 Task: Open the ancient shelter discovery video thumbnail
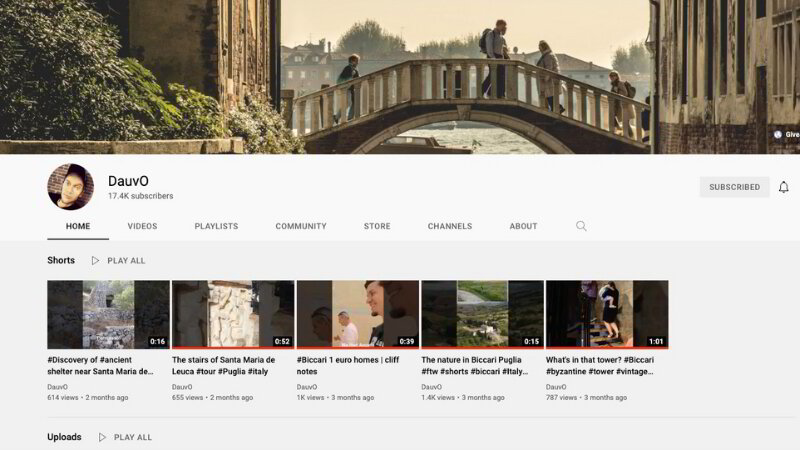pos(108,314)
